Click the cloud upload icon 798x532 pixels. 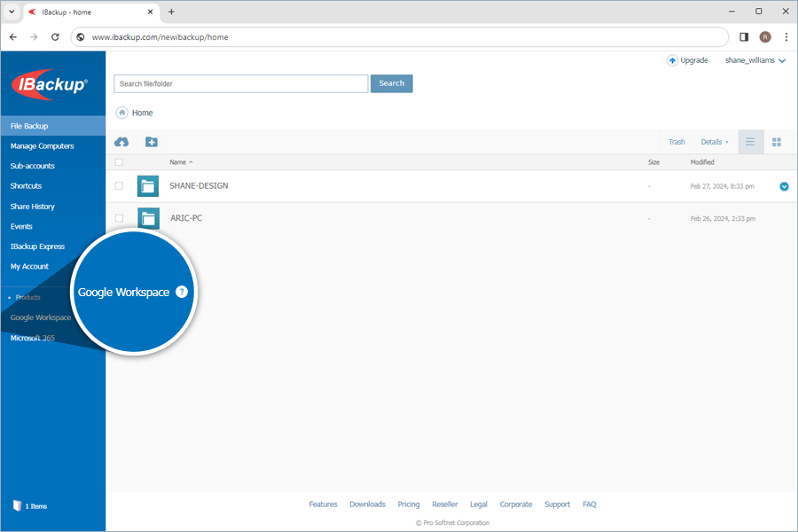pyautogui.click(x=122, y=142)
